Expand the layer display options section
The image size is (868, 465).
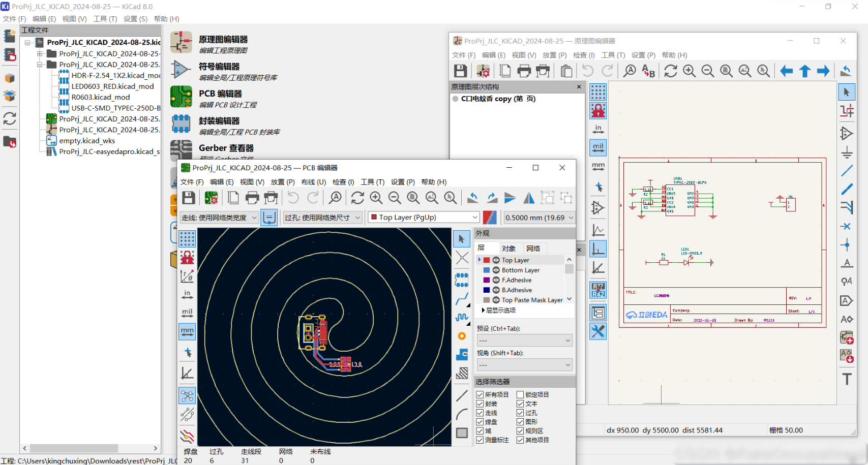(498, 310)
